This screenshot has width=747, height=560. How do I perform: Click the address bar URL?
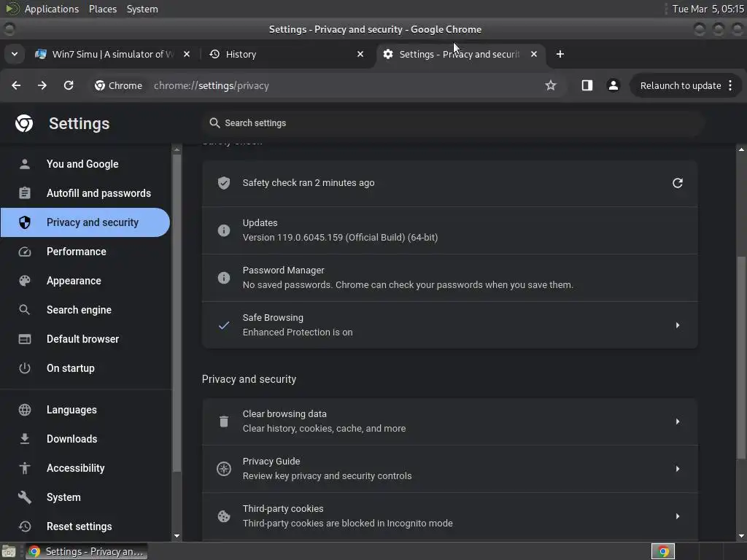point(212,86)
